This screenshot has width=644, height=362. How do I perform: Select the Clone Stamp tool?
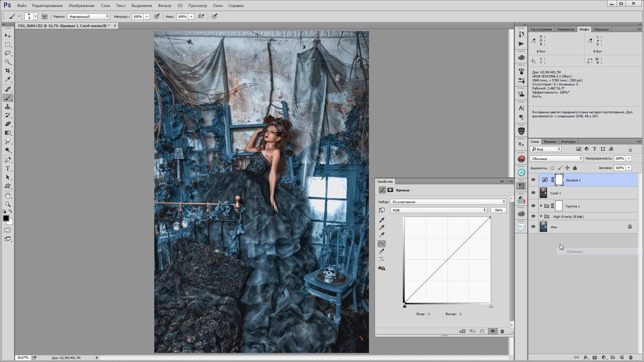tap(8, 107)
